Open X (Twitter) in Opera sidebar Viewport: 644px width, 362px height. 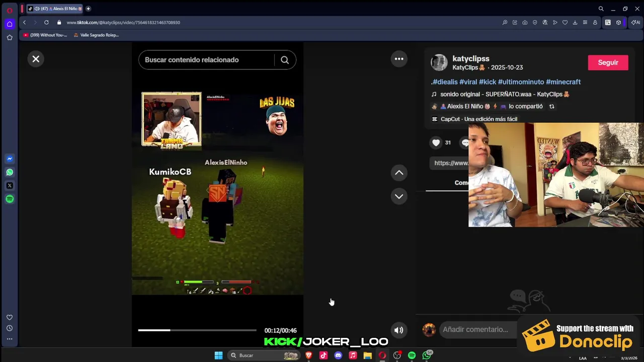click(10, 186)
